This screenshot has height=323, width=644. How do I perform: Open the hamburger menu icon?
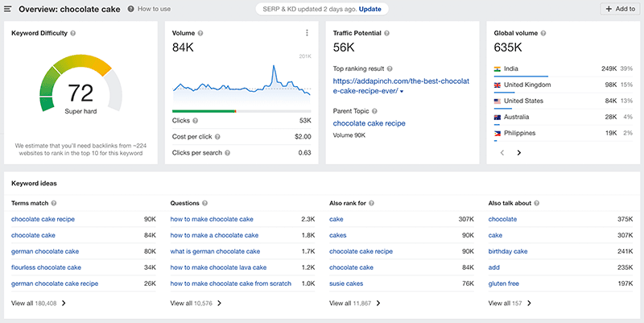[7, 9]
